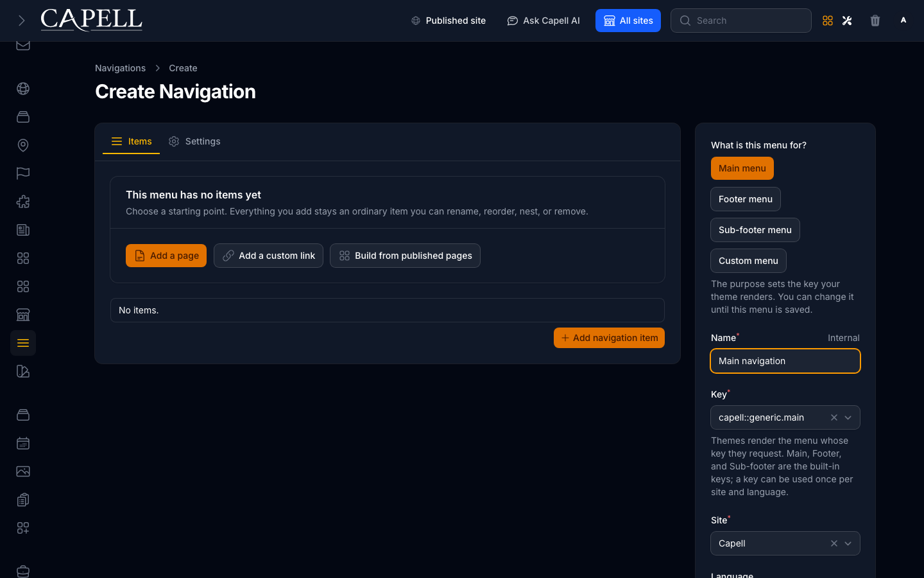
Task: Open Ask Capell AI
Action: click(543, 21)
